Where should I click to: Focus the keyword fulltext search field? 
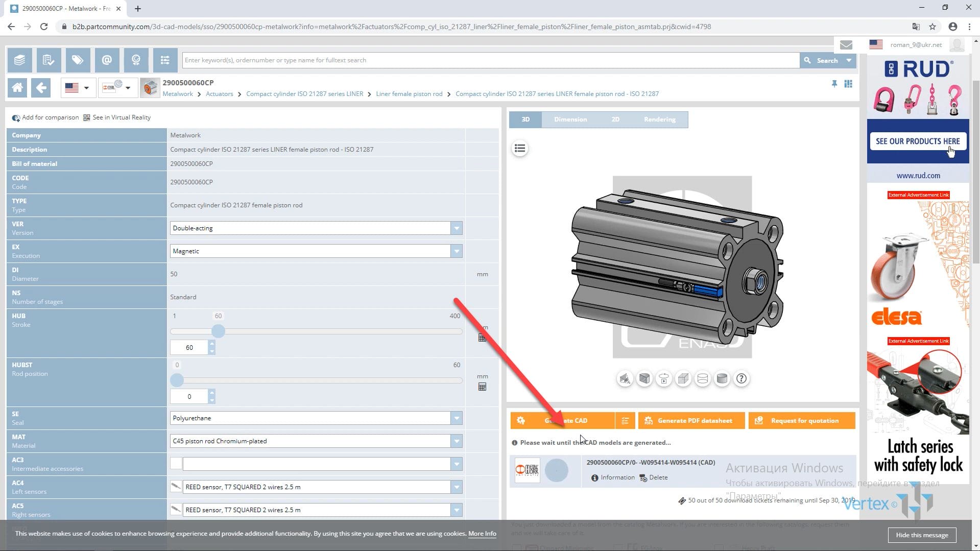491,60
